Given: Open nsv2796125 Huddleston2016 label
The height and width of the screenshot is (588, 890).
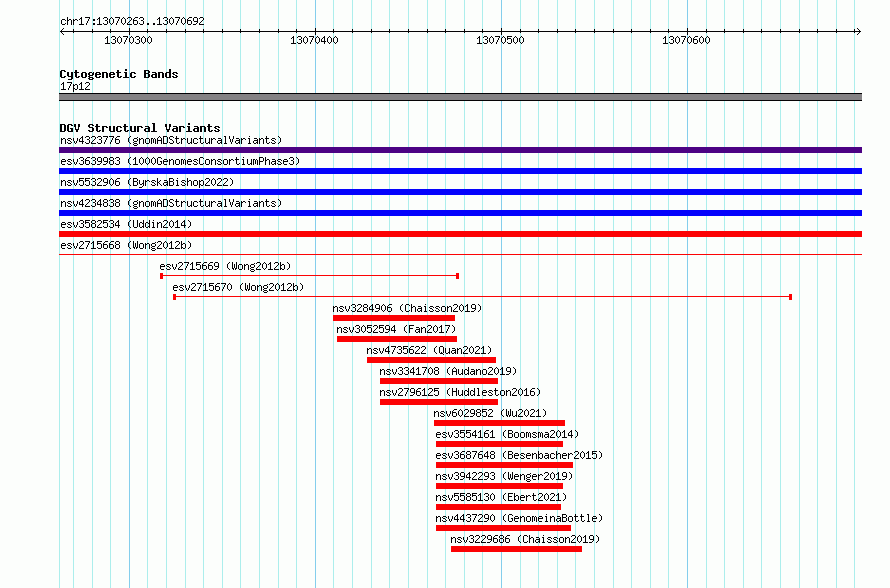Looking at the screenshot, I should click(x=460, y=392).
